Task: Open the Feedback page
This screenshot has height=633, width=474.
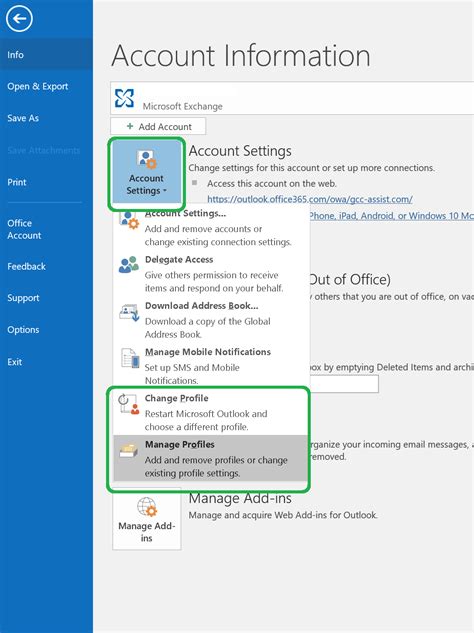Action: (x=26, y=266)
